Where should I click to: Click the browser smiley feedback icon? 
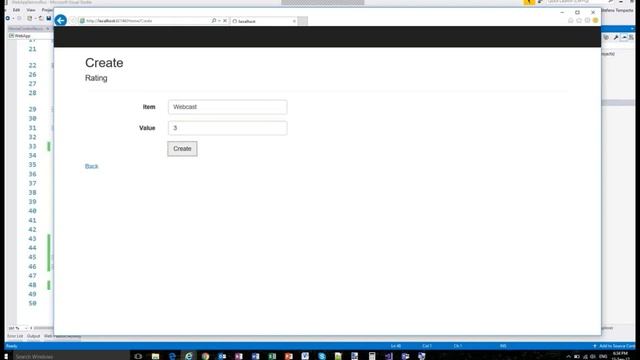596,20
